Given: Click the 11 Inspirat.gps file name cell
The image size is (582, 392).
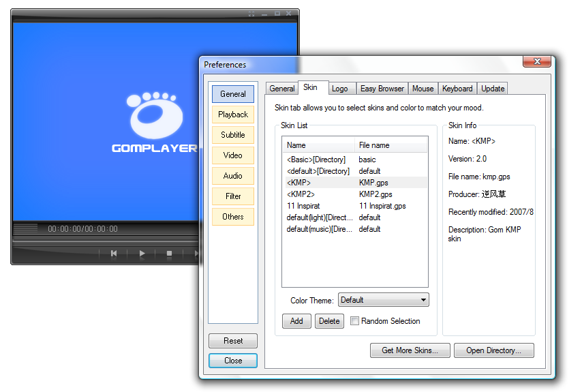Looking at the screenshot, I should (x=382, y=206).
